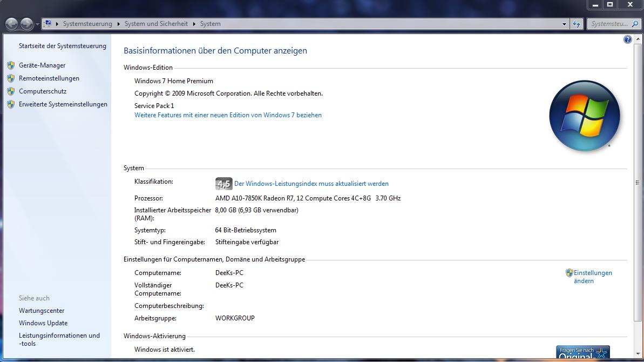Select System und Sicherheit breadcrumb
The width and height of the screenshot is (644, 362).
tap(156, 24)
